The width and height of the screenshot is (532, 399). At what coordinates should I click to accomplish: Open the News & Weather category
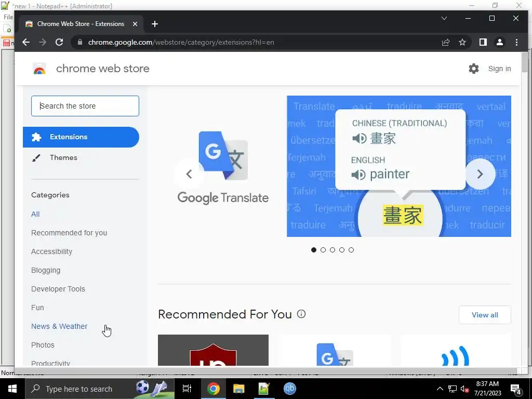click(x=59, y=326)
